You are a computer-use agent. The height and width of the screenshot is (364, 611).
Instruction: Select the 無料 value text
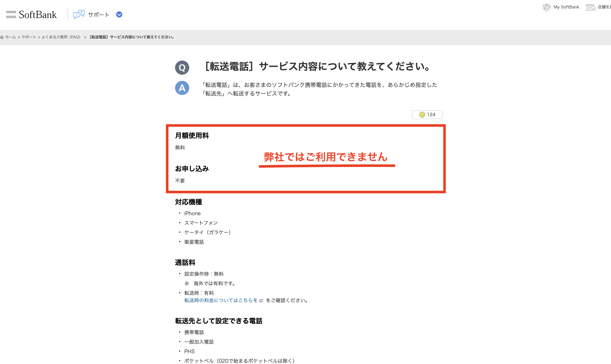(180, 148)
